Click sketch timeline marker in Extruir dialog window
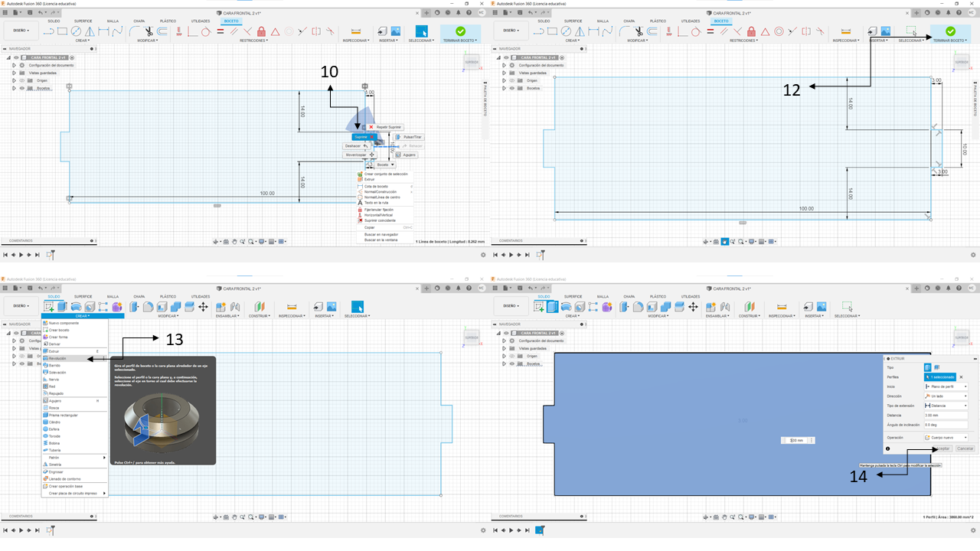This screenshot has height=551, width=980. click(540, 530)
